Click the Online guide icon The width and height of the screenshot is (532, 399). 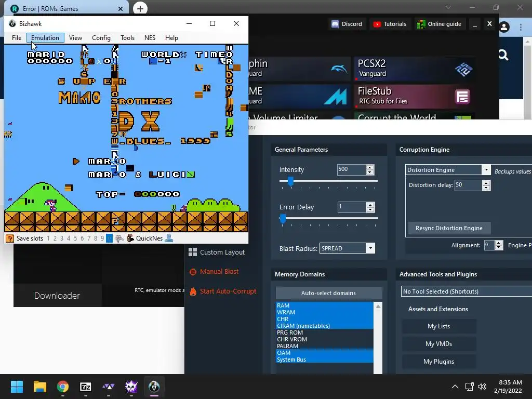[421, 24]
